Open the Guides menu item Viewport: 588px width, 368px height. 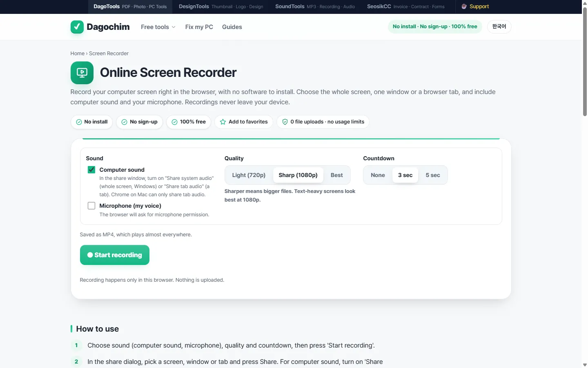click(x=232, y=27)
